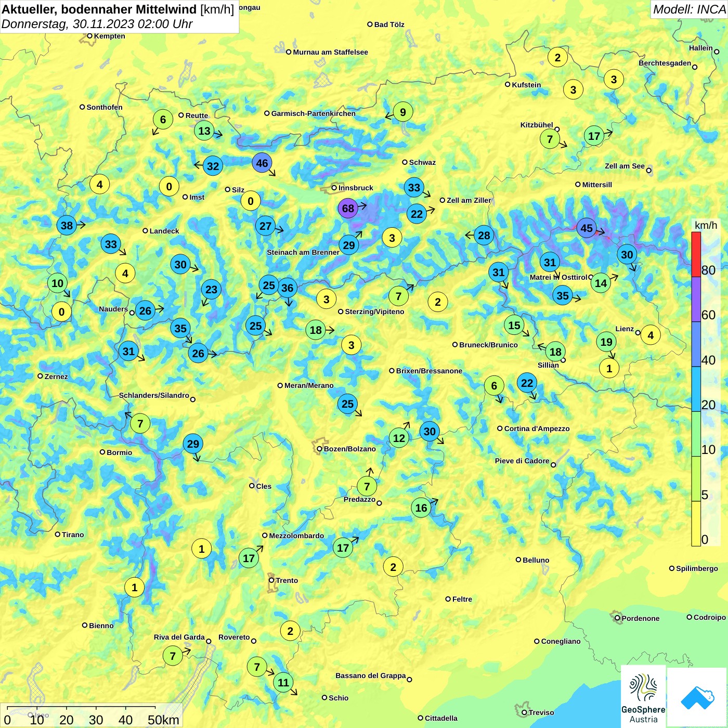Click the 14 km/h station marker

pos(601,283)
